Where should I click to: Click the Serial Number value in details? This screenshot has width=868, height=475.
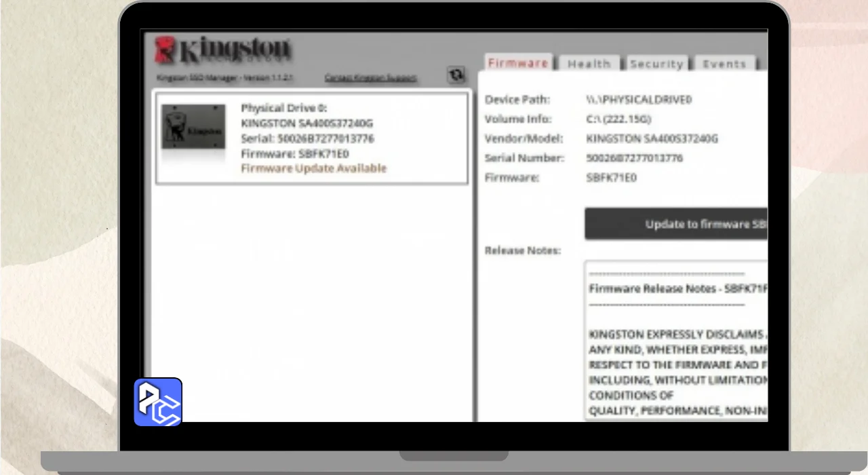634,158
